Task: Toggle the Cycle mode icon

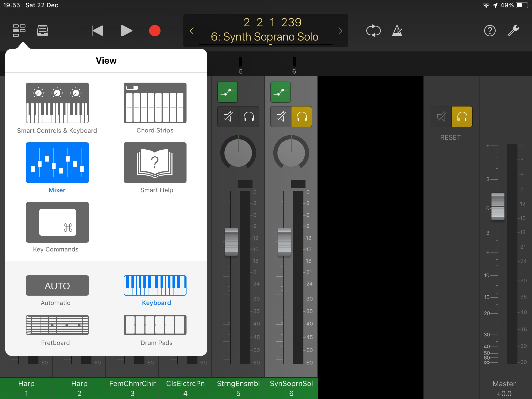Action: 374,31
